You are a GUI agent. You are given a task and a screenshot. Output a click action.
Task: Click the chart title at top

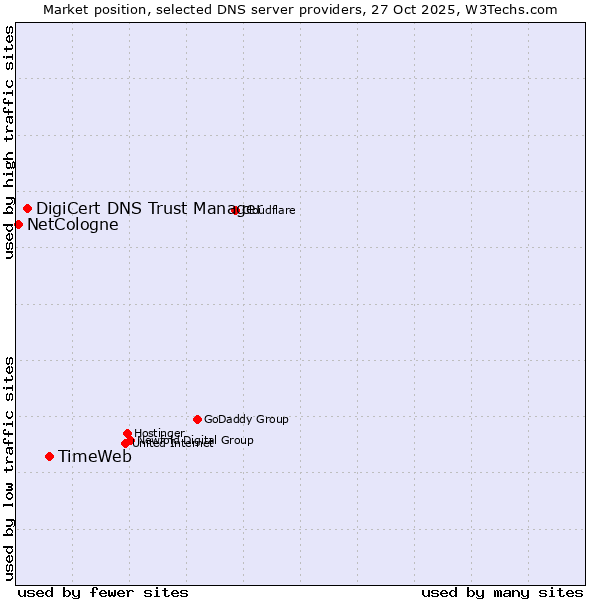click(x=300, y=9)
